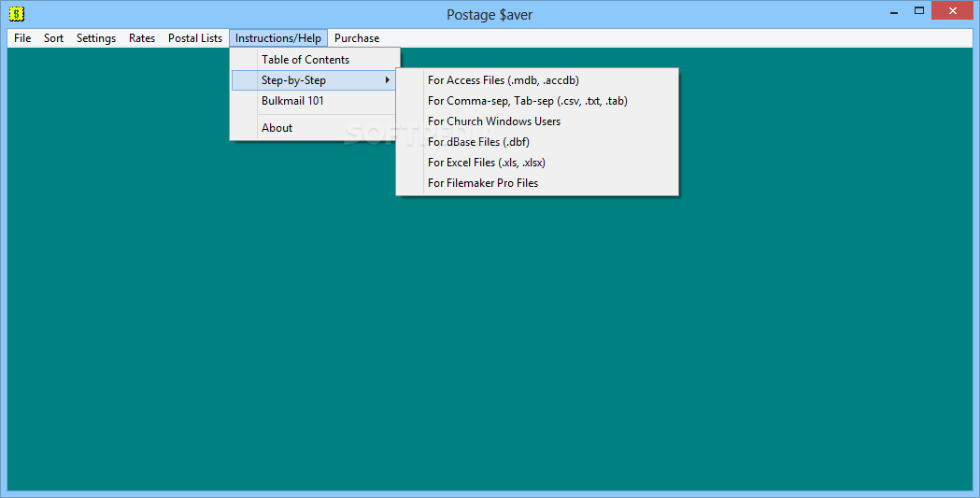Click the Postage $aver app icon
This screenshot has height=498, width=980.
point(16,13)
